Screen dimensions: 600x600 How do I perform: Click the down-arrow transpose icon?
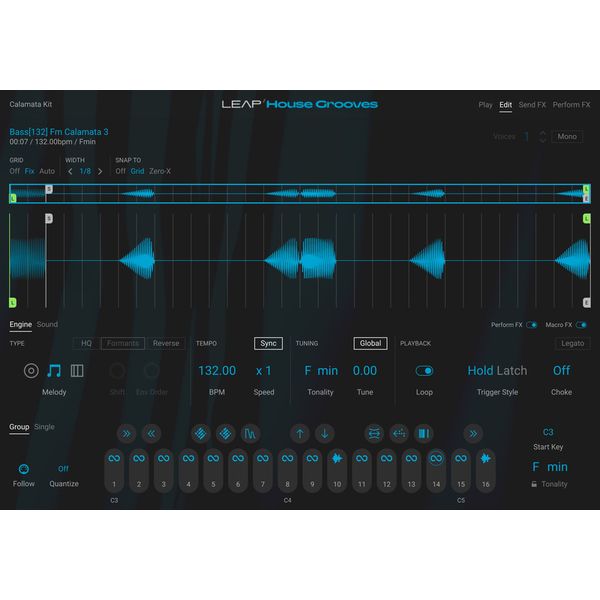tap(324, 434)
